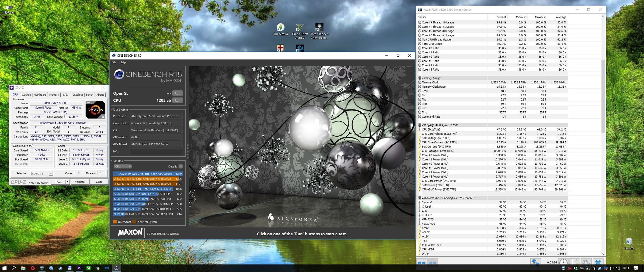This screenshot has width=644, height=272.
Task: Switch to the Mainboard tab in CPU-Z
Action: click(x=40, y=95)
